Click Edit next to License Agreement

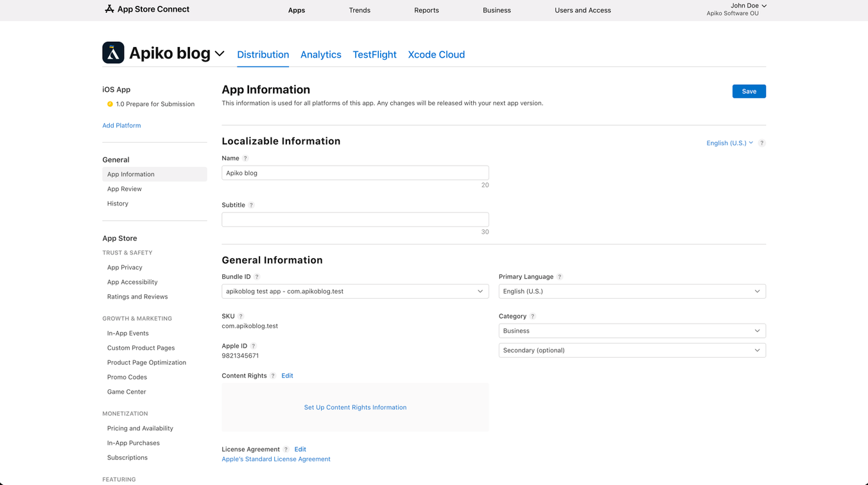(x=300, y=450)
